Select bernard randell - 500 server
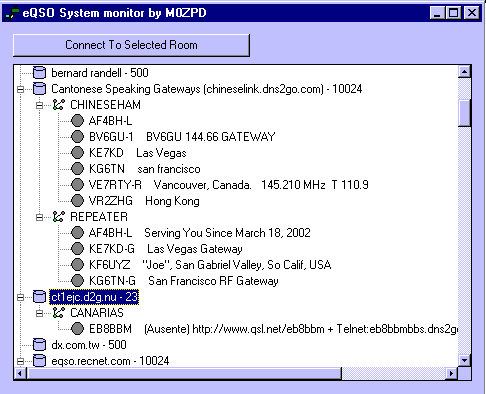The width and height of the screenshot is (486, 394). coord(100,73)
